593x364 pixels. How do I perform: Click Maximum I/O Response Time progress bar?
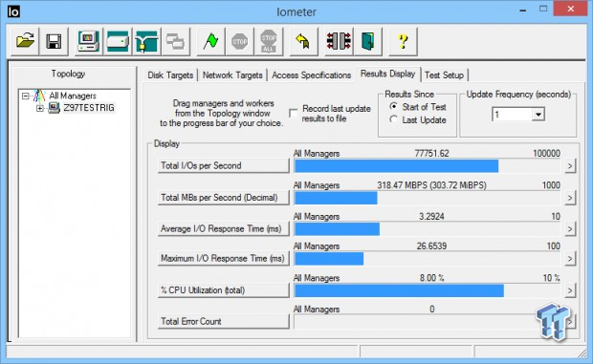click(x=428, y=259)
